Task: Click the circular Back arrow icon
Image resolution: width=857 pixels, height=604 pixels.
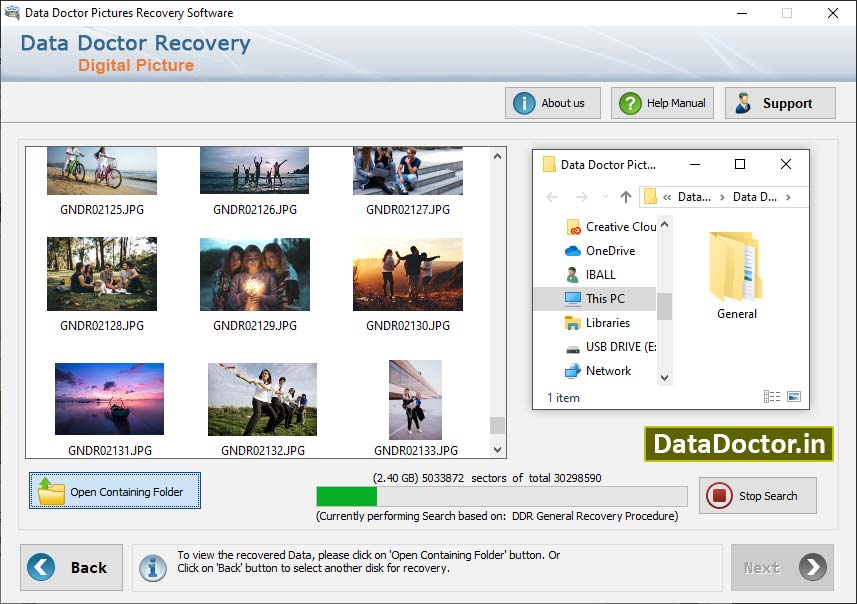Action: tap(39, 567)
